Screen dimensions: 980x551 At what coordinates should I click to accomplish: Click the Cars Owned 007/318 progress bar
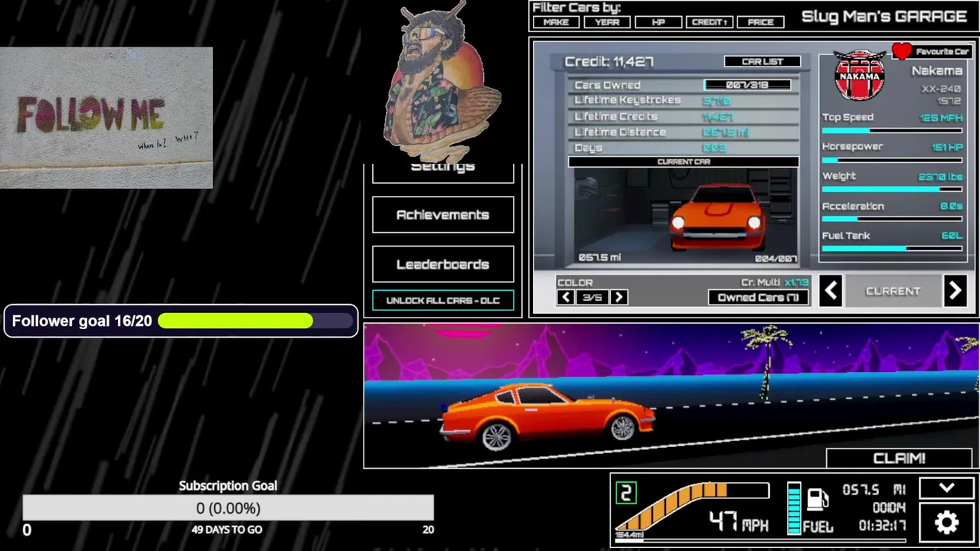point(747,85)
